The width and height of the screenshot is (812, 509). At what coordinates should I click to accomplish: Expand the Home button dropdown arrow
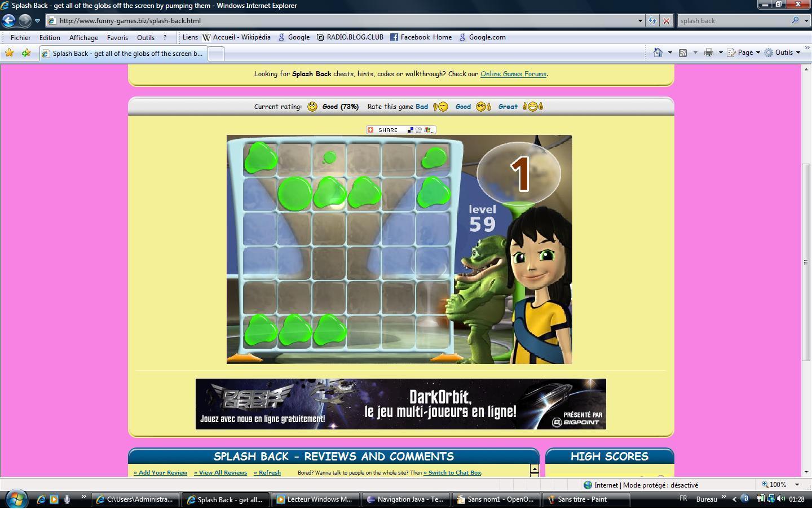[670, 52]
